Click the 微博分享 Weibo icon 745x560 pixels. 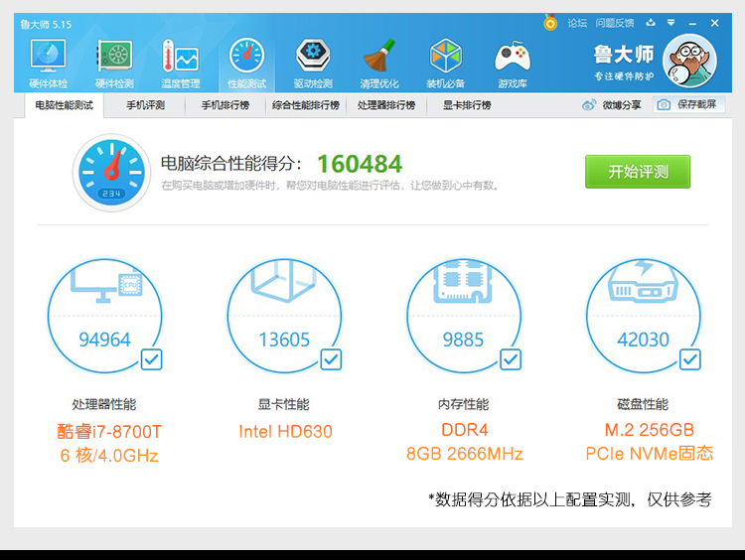(x=589, y=105)
